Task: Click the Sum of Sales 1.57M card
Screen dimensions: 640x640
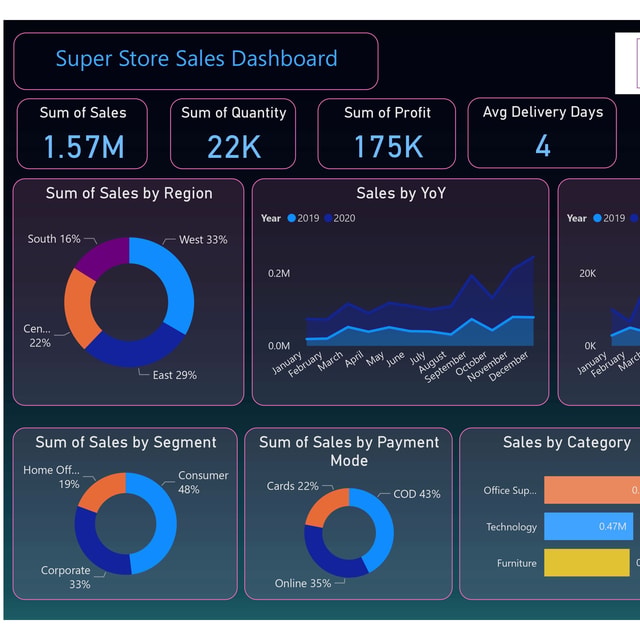Action: pyautogui.click(x=82, y=133)
